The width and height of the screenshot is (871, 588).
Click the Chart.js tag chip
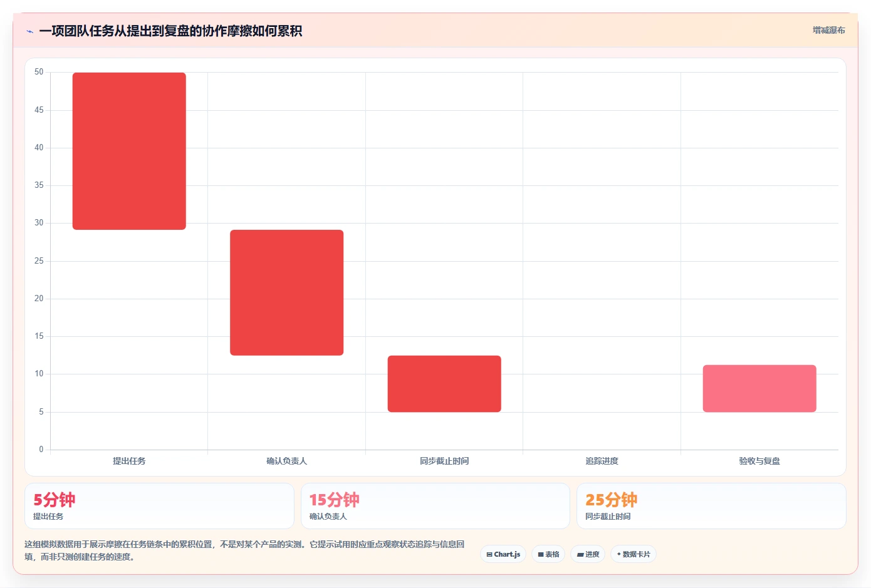pyautogui.click(x=503, y=554)
